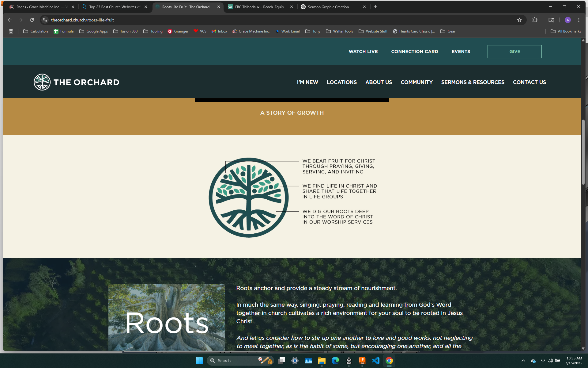
Task: Open the CONNECTION CARD link
Action: click(x=414, y=52)
